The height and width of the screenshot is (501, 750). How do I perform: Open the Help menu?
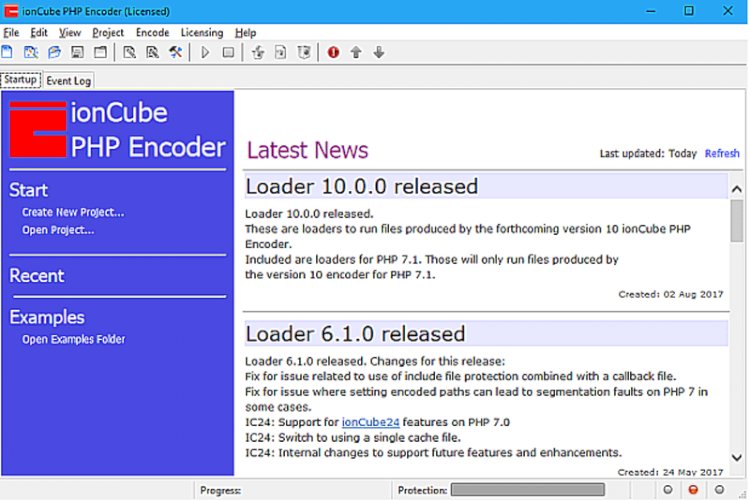click(x=245, y=33)
